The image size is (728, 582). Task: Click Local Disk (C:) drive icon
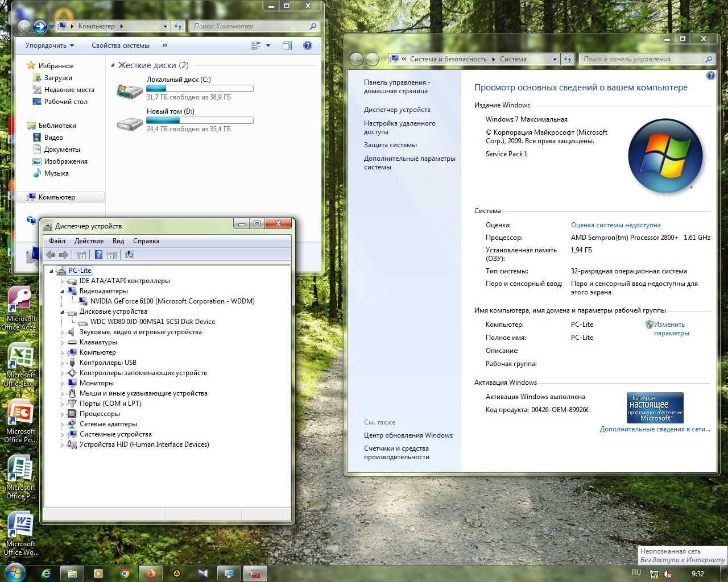[x=130, y=90]
